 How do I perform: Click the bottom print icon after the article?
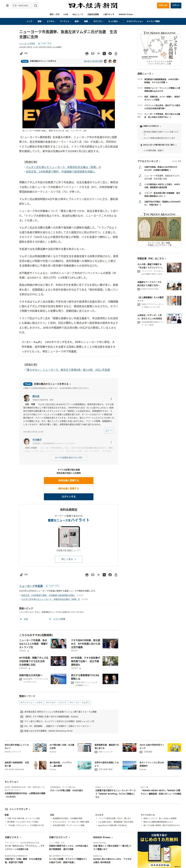(87, 575)
